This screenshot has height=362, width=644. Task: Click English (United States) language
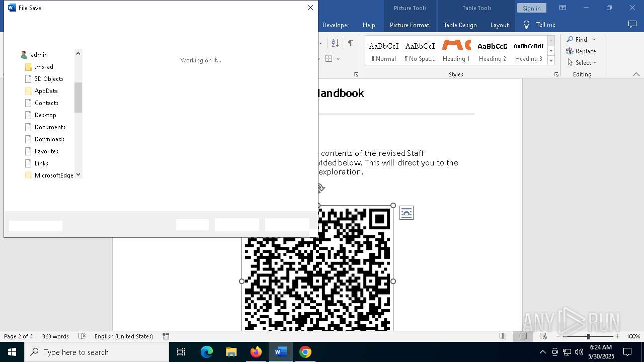(124, 336)
